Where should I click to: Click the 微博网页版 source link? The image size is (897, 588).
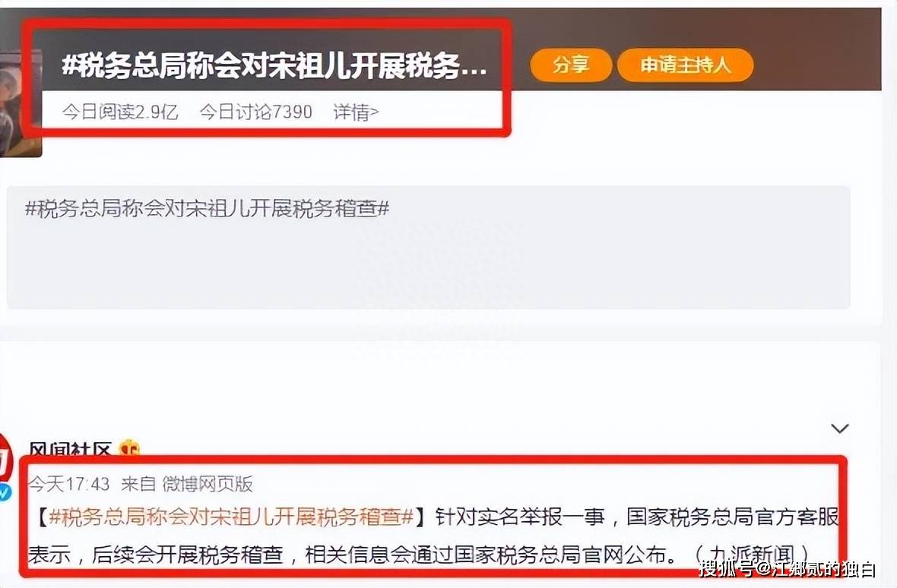tap(207, 485)
